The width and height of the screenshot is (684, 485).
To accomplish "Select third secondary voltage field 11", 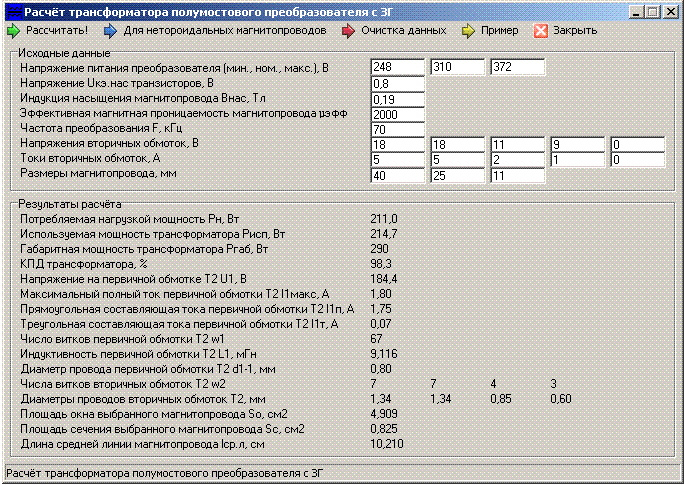I will point(517,144).
